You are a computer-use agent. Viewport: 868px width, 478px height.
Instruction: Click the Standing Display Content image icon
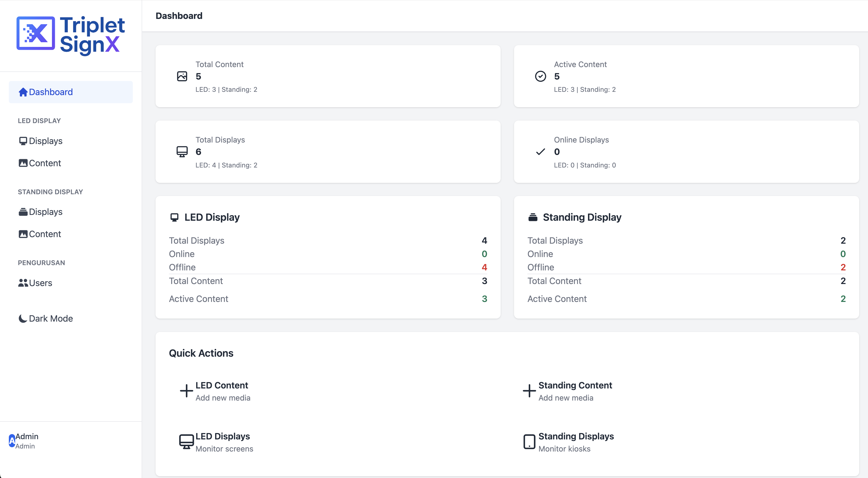click(23, 234)
